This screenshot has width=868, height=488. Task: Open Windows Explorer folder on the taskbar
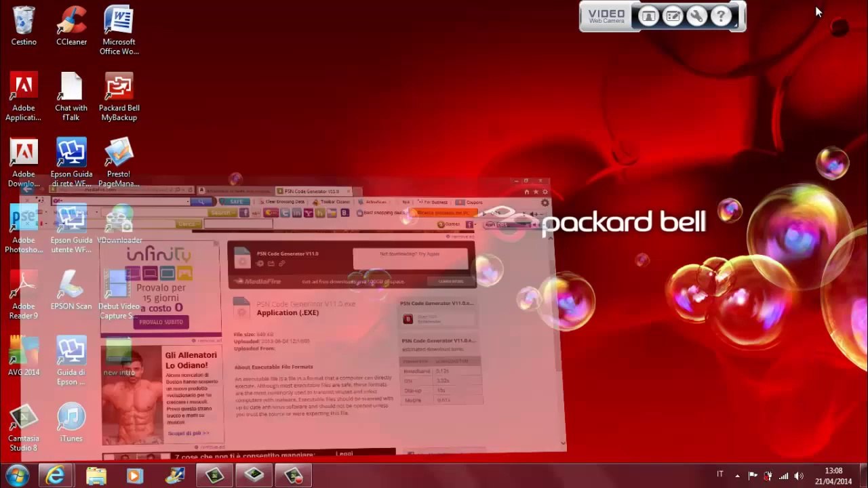click(x=96, y=475)
